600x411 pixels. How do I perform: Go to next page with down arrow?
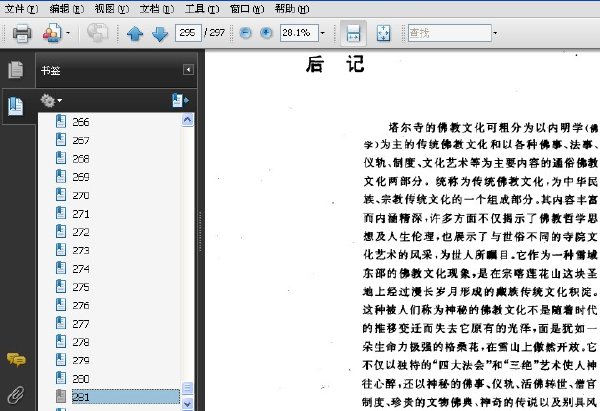(160, 33)
